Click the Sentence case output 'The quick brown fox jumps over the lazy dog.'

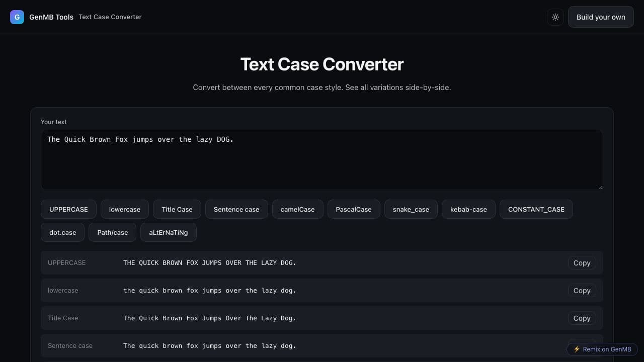(210, 345)
